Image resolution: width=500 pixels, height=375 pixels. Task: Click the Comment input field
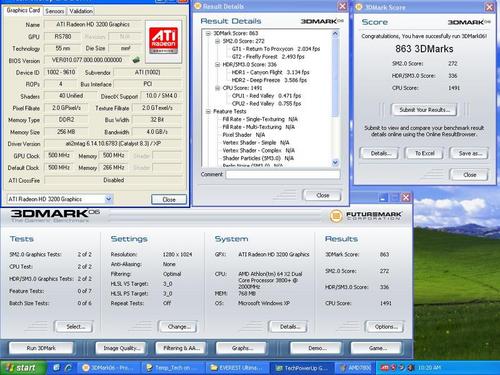283,174
